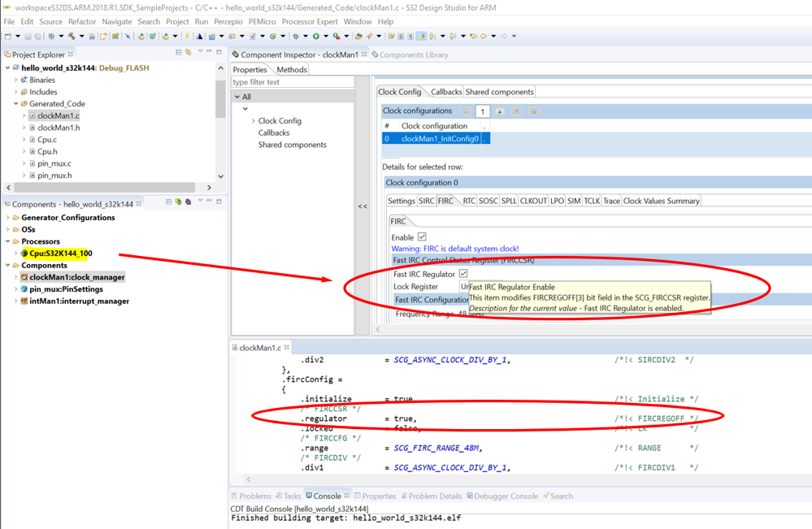Viewport: 812px width, 529px height.
Task: Expand Clock Config tree item in properties
Action: pos(254,120)
